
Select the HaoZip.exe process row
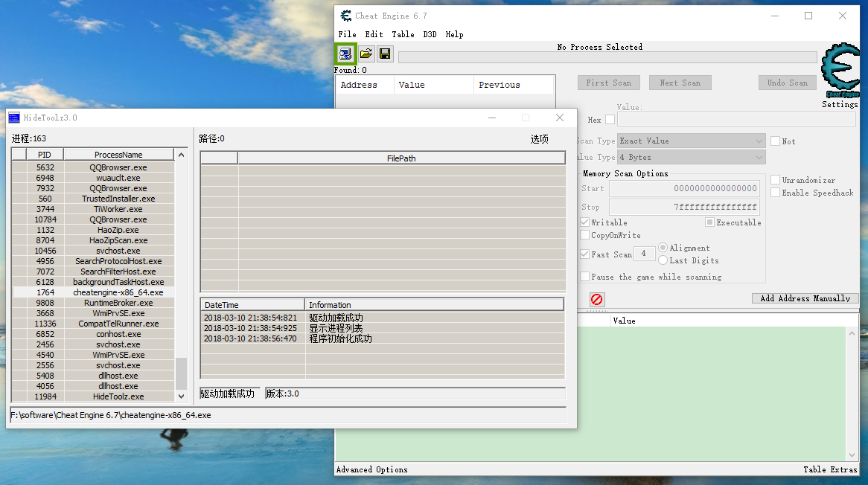(x=93, y=230)
